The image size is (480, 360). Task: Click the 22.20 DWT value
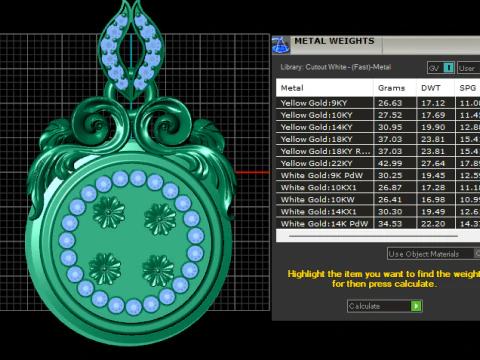coord(433,224)
